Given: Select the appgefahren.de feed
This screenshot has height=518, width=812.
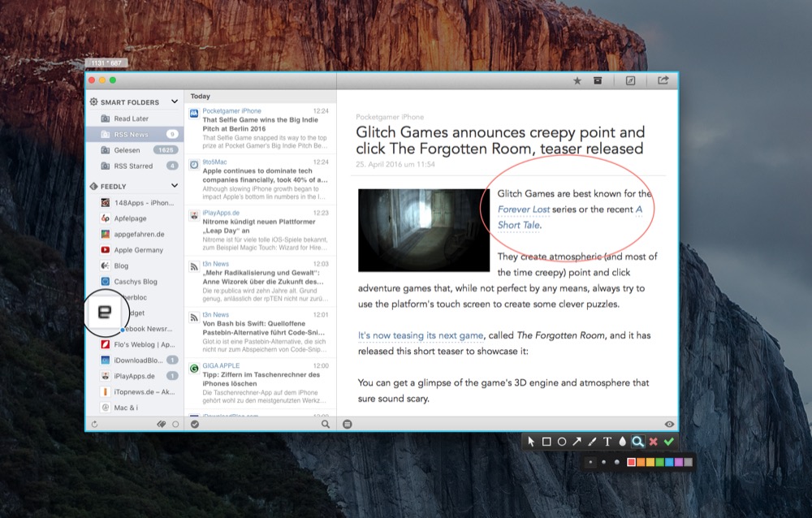Looking at the screenshot, I should pos(135,234).
